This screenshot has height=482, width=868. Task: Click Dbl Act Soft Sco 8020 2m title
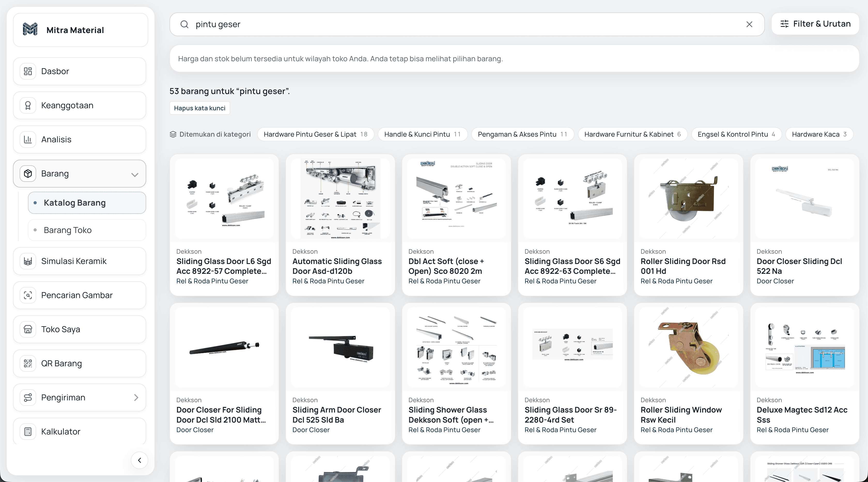point(446,266)
